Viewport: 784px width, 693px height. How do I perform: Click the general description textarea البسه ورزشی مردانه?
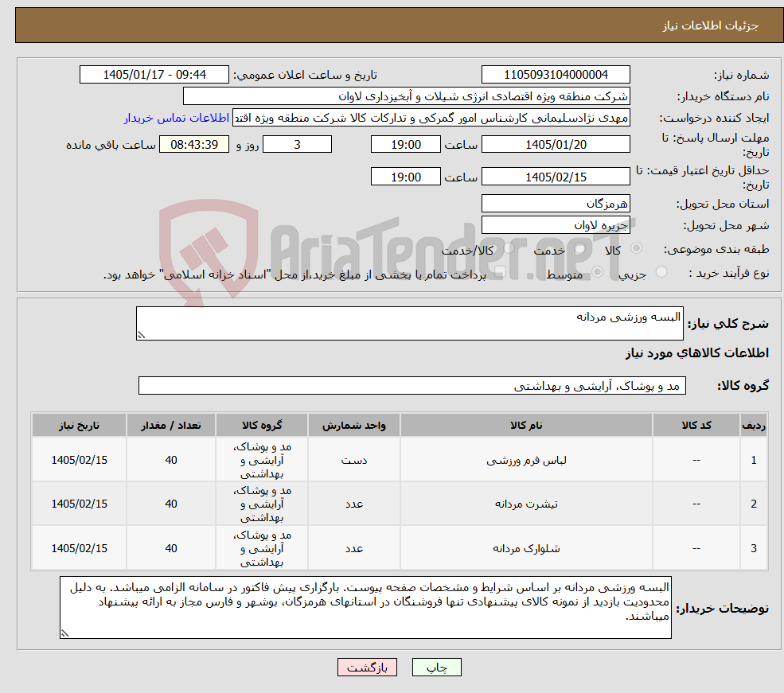click(409, 323)
